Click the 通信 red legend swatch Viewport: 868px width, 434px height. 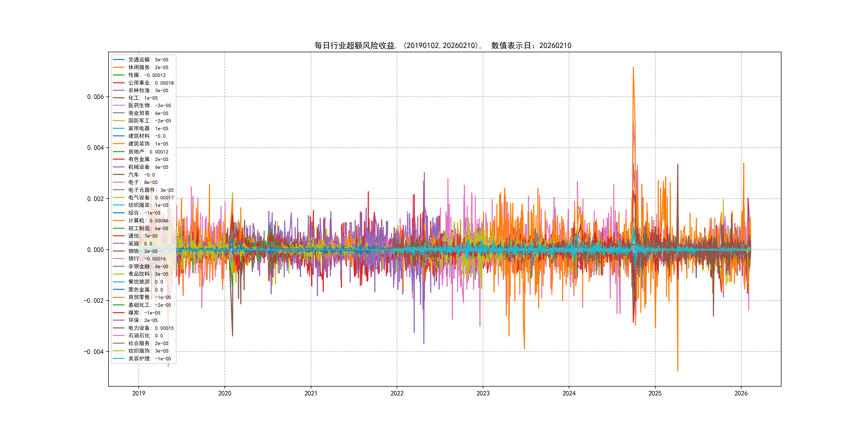pos(119,236)
